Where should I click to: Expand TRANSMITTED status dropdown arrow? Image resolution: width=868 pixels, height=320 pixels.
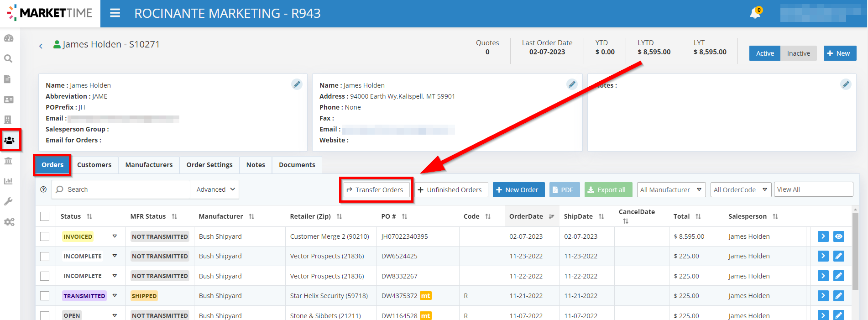point(115,295)
